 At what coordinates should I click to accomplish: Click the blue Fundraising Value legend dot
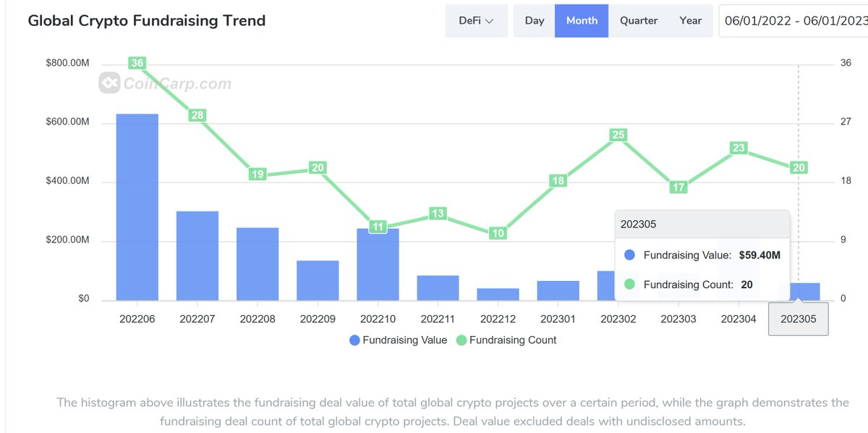(354, 340)
